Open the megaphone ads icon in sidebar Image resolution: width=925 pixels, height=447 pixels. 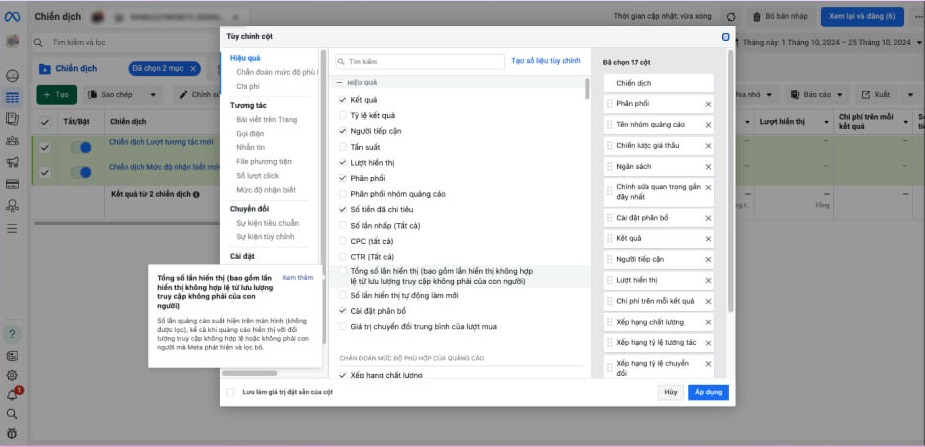[12, 162]
